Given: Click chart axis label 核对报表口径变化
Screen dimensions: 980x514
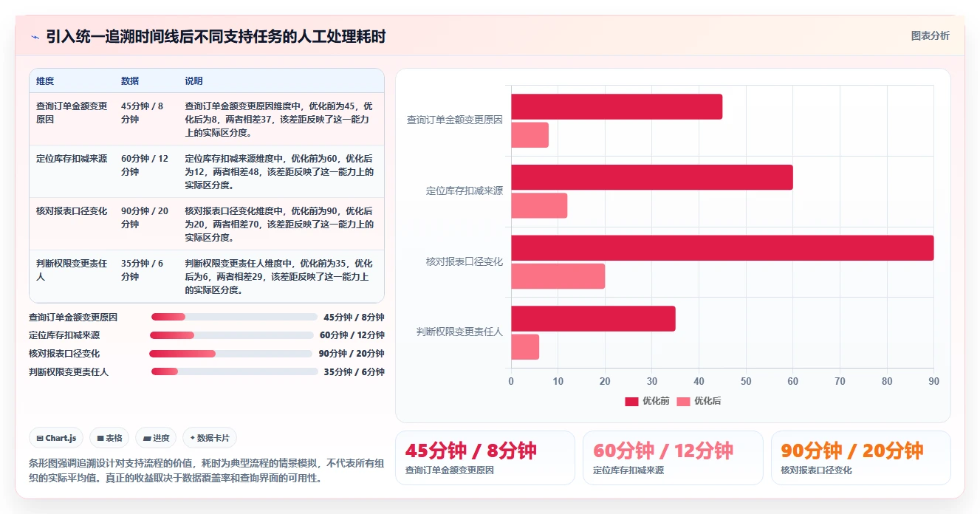Looking at the screenshot, I should pyautogui.click(x=465, y=261).
